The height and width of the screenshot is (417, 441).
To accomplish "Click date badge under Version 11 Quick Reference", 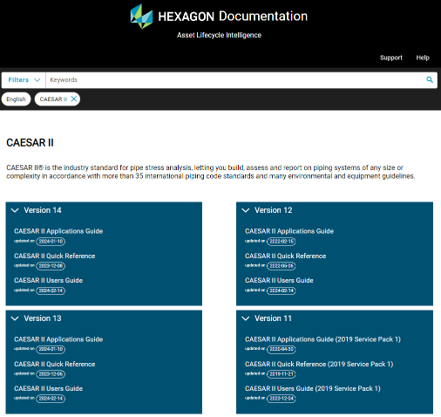I will [x=282, y=374].
